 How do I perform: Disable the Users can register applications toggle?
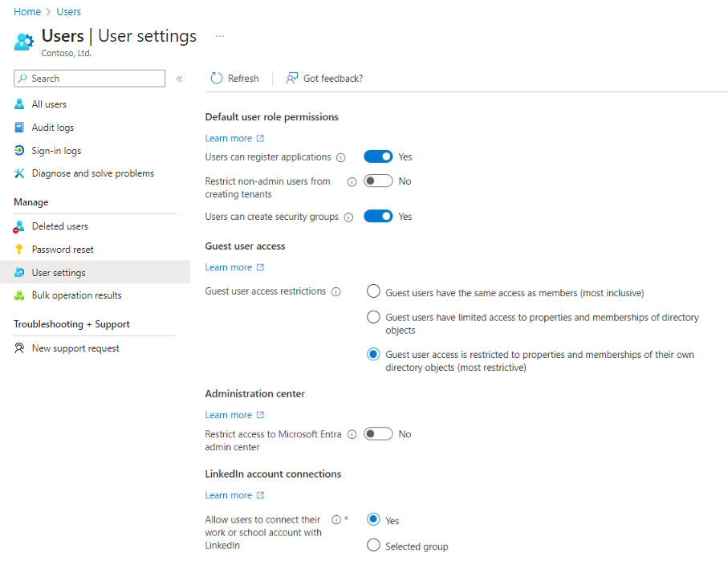click(378, 156)
